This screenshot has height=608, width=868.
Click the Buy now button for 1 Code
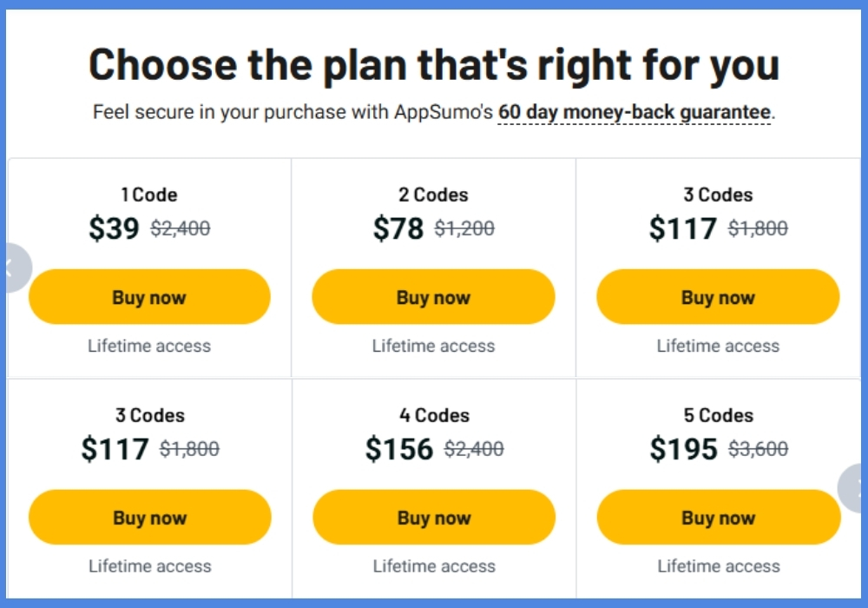tap(149, 297)
